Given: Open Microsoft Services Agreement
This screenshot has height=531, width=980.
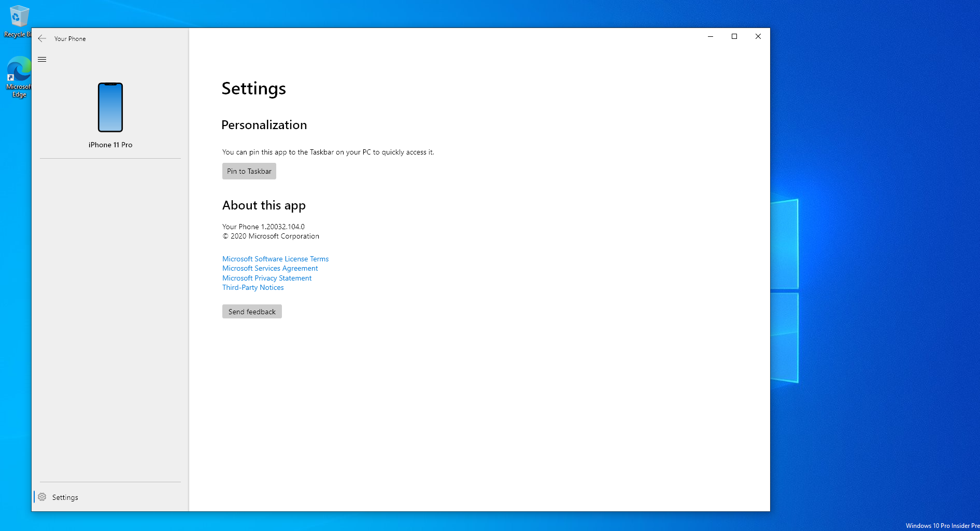Looking at the screenshot, I should tap(269, 268).
